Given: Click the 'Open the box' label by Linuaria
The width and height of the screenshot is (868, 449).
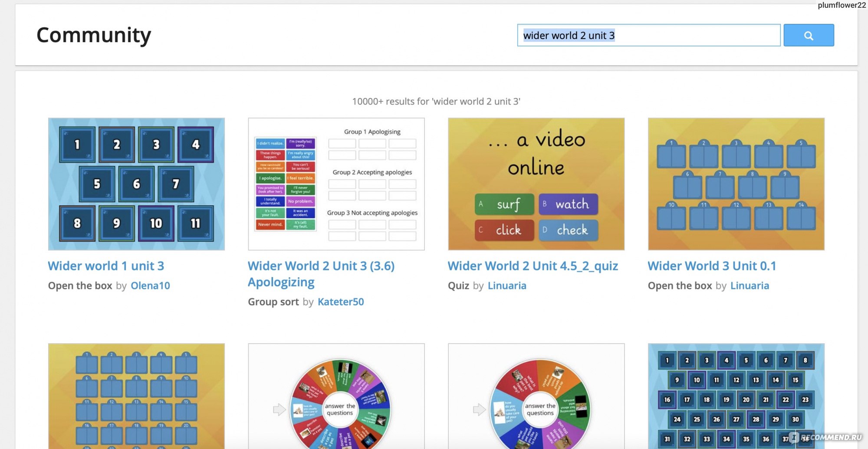Looking at the screenshot, I should pos(680,285).
